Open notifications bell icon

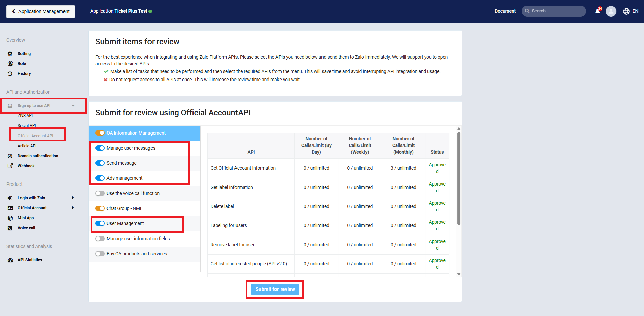(x=598, y=11)
